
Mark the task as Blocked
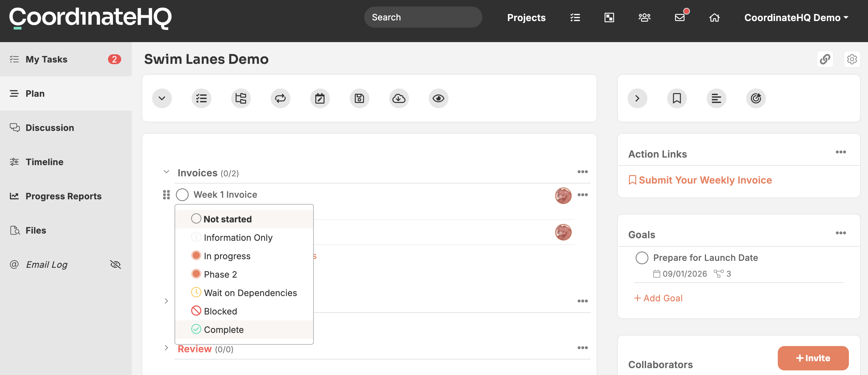244,311
